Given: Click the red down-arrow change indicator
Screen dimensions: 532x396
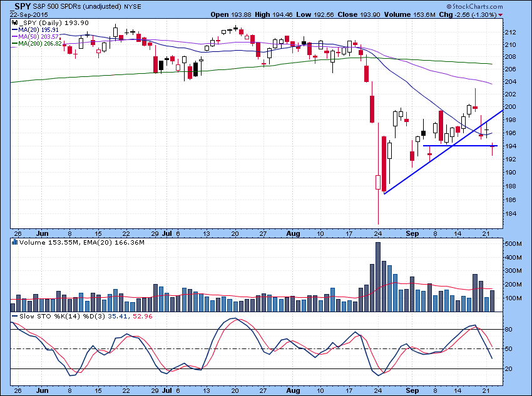Looking at the screenshot, I should click(x=501, y=15).
